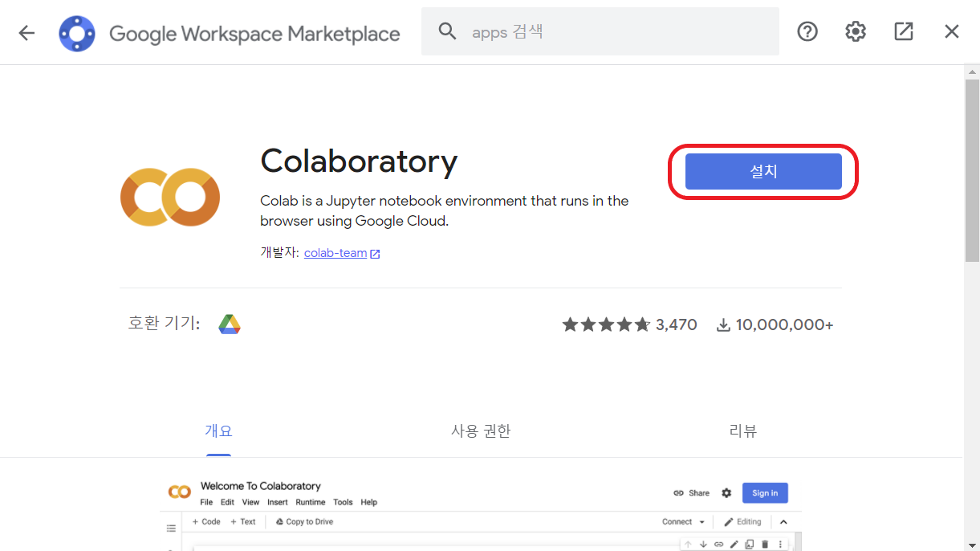Screen dimensions: 980x551
Task: Open Insert menu in preview screenshot
Action: point(278,502)
